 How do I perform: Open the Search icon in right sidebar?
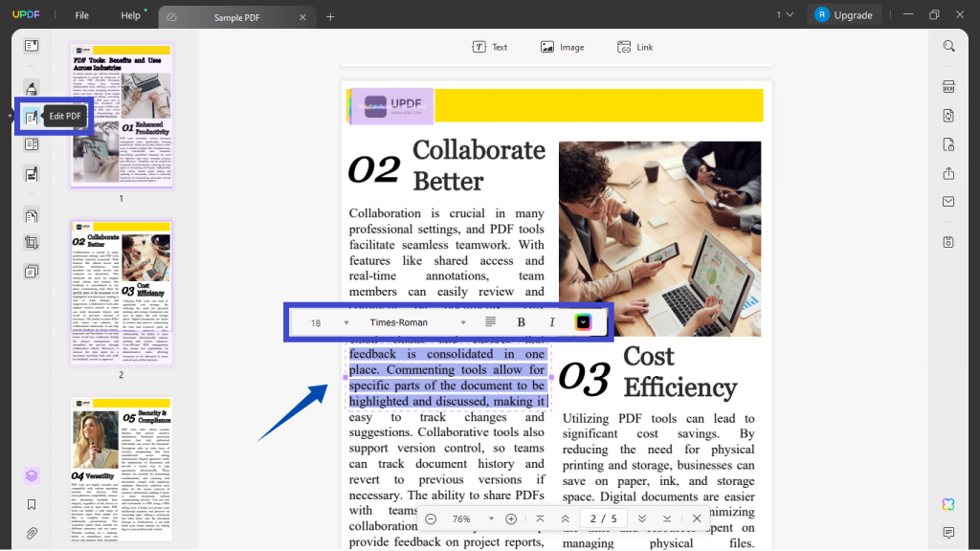click(x=948, y=45)
